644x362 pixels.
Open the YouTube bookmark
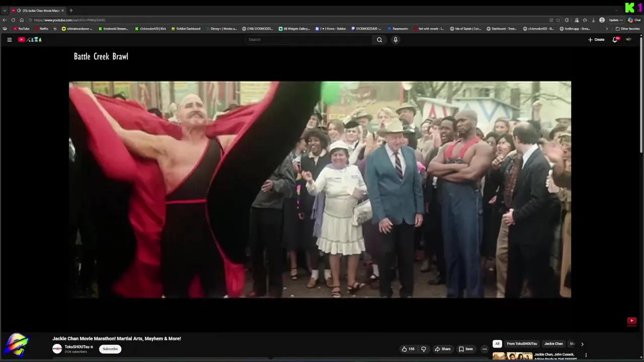point(21,29)
